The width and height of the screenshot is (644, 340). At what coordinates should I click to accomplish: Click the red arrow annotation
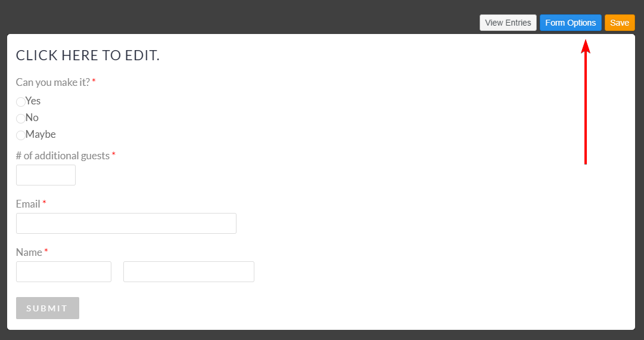tap(586, 101)
